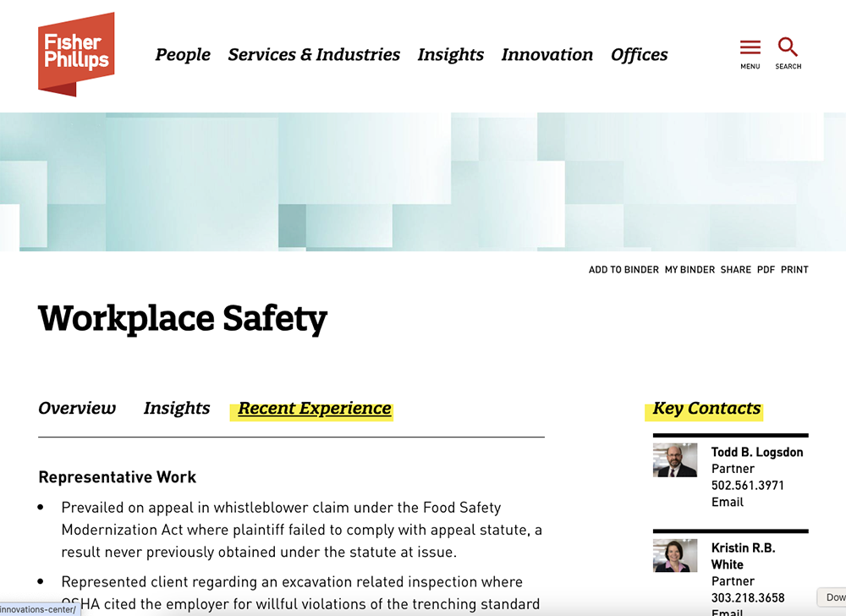
Task: Switch to the Overview tab
Action: (x=77, y=409)
